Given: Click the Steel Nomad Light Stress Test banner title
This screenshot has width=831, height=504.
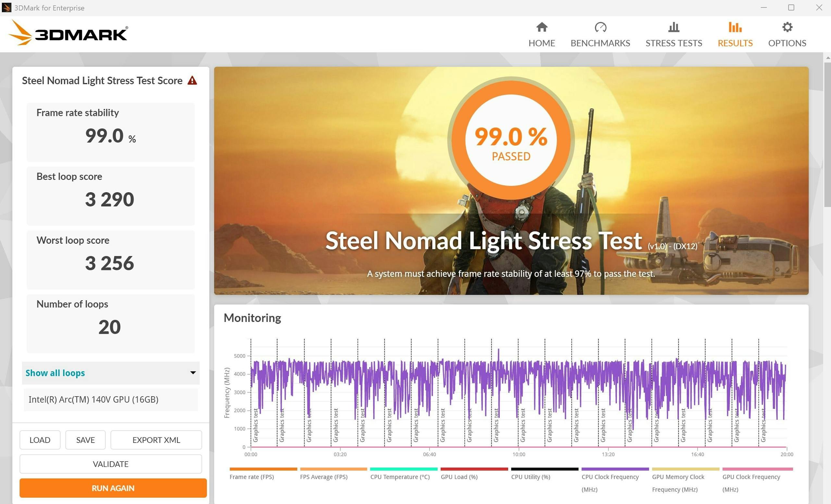Looking at the screenshot, I should 483,241.
